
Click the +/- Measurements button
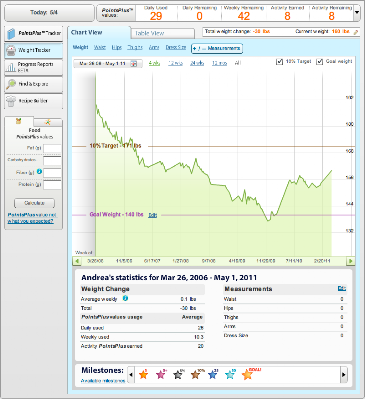[x=217, y=48]
